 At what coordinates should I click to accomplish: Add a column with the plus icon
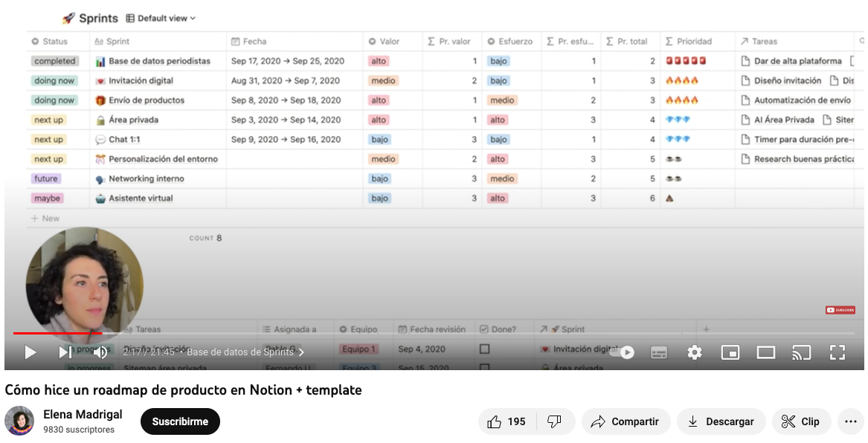click(706, 329)
